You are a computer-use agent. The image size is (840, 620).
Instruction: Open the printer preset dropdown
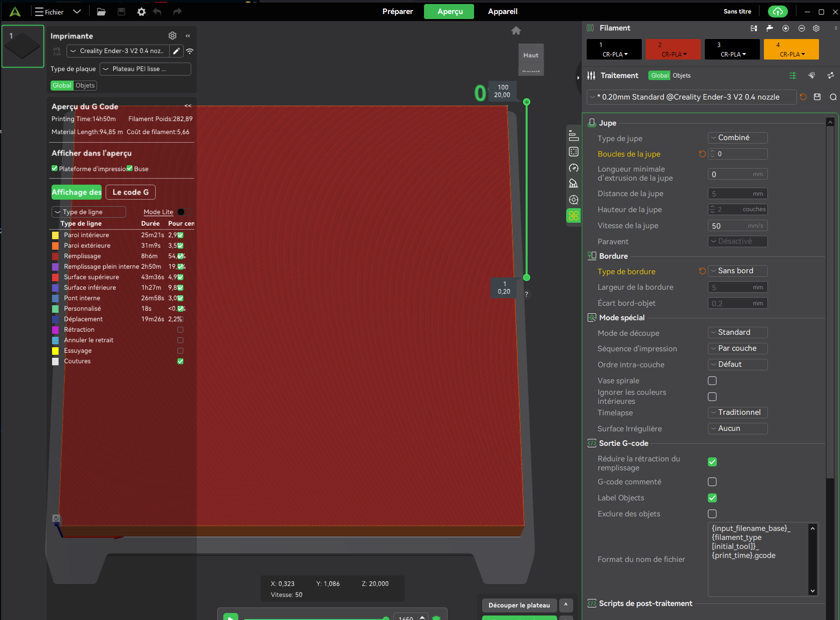coord(118,51)
